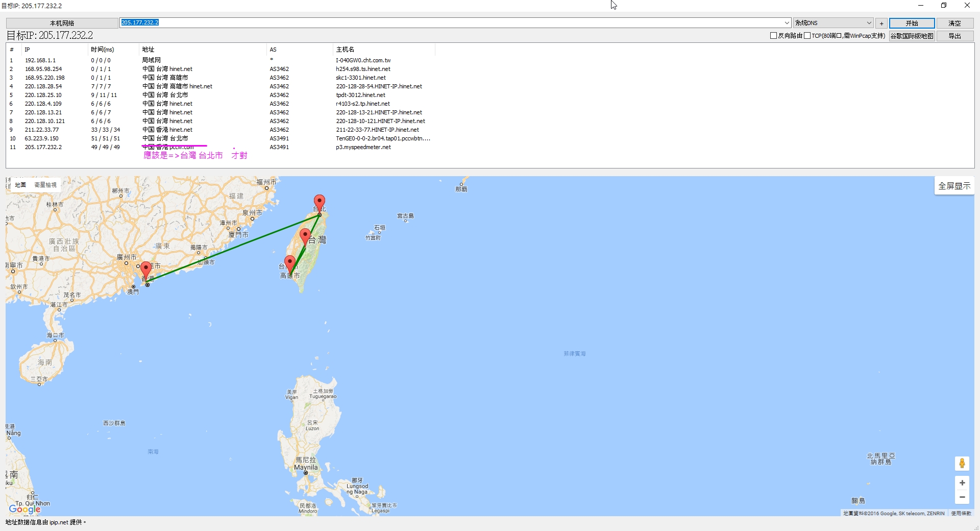Select hop row with IP 63.223.9.150

pos(220,138)
